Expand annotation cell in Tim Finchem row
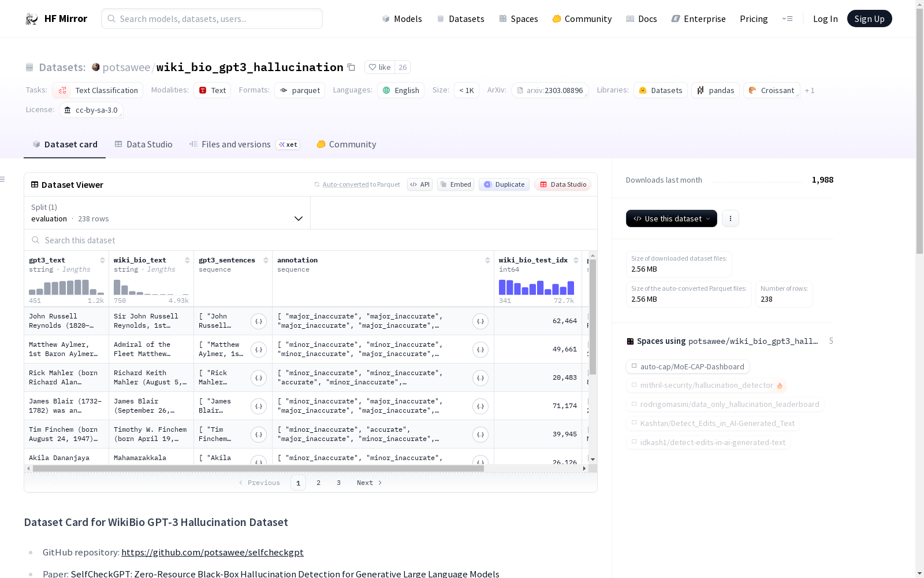 point(480,435)
